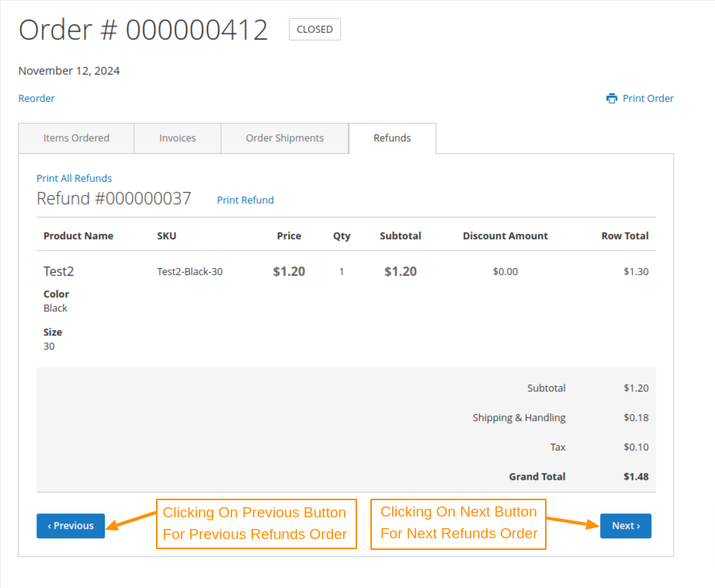Click the Refund #000000037 heading
715x588 pixels.
coord(114,199)
